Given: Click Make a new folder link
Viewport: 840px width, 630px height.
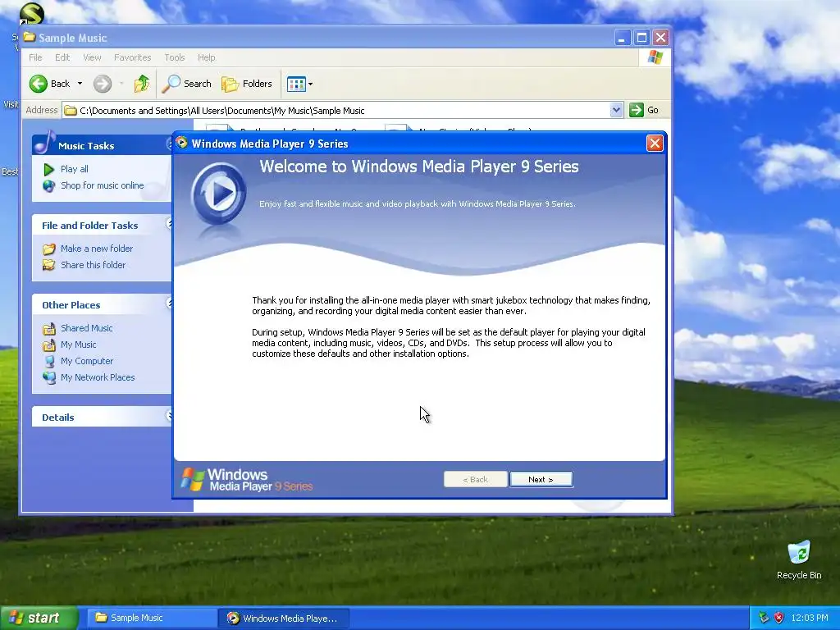Looking at the screenshot, I should coord(97,249).
